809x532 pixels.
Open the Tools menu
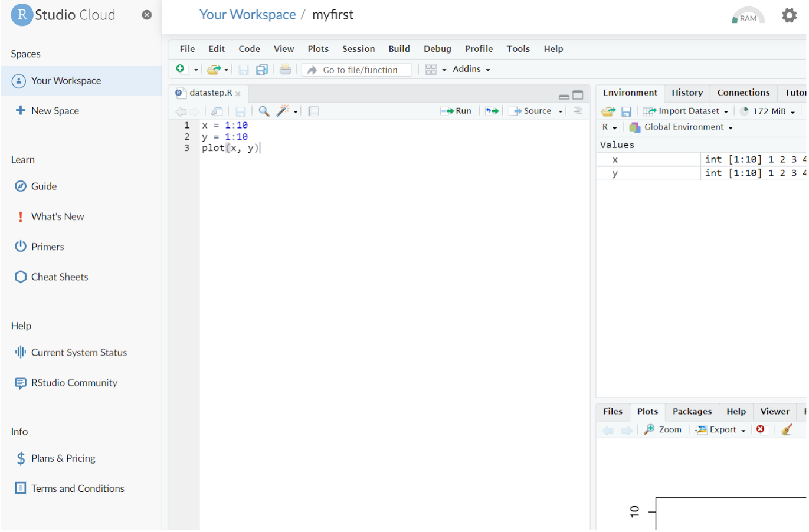[518, 49]
